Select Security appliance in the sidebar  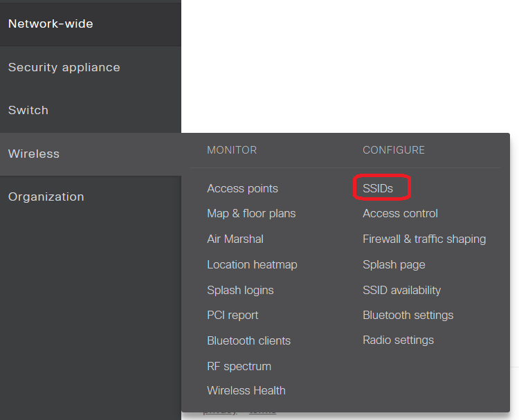[x=64, y=68]
